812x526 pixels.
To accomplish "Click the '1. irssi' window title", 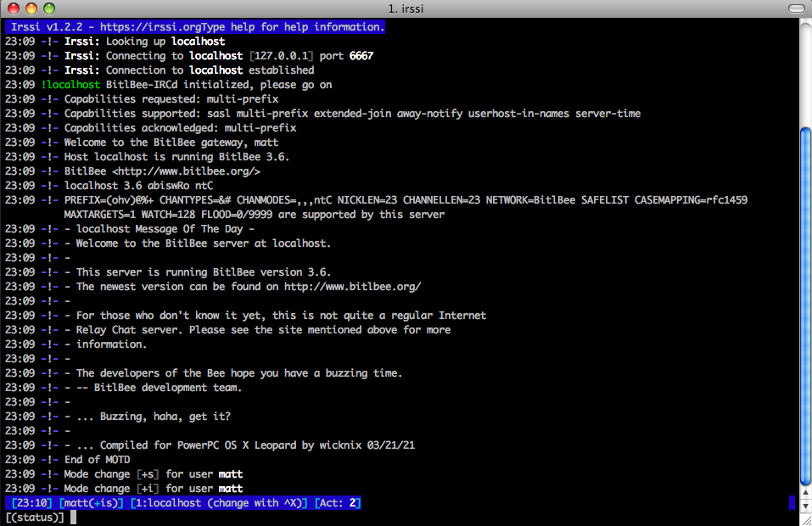I will 406,8.
